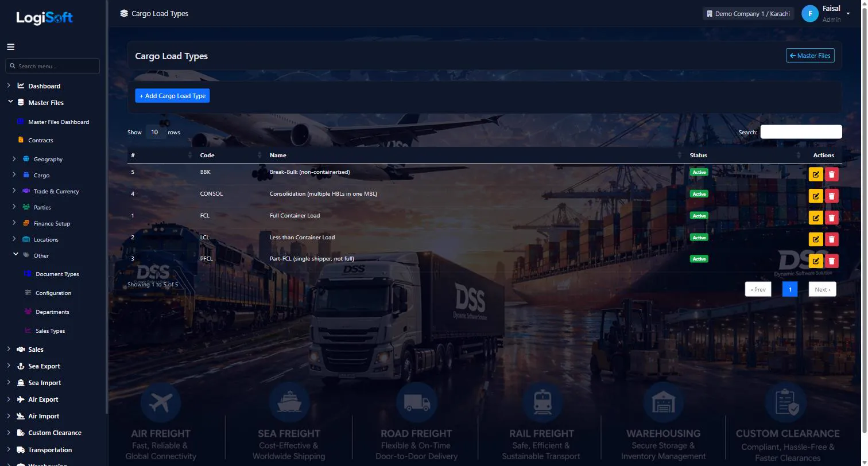Edit the PFCL Part-FCL row
Screen dimensions: 868x466
click(x=816, y=262)
